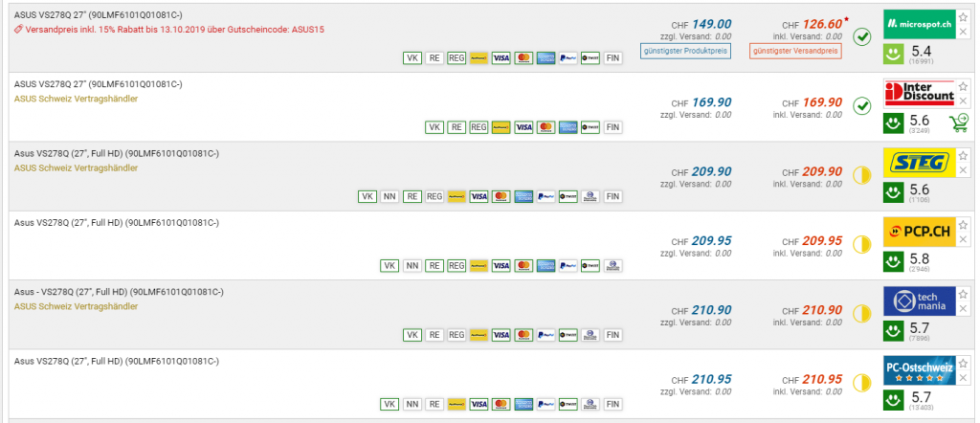Screen dimensions: 980x423
Task: Click the 'günstigster Versandpreis' badge
Action: pyautogui.click(x=795, y=50)
